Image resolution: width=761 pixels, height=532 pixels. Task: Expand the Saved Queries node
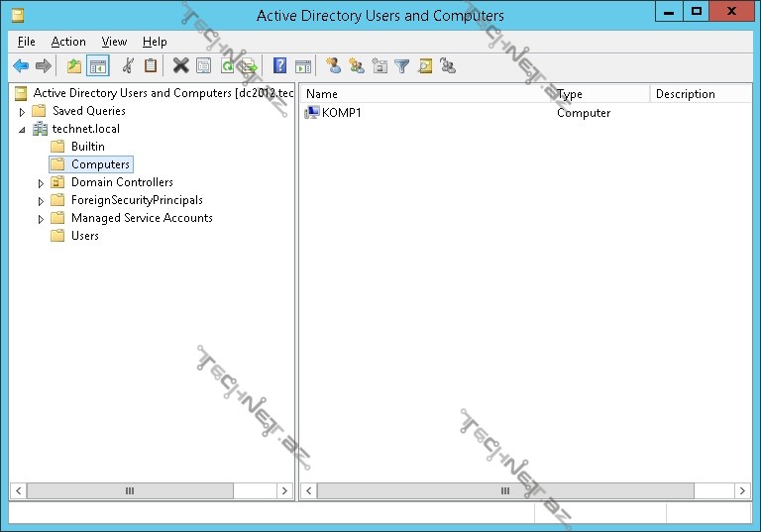pos(23,112)
